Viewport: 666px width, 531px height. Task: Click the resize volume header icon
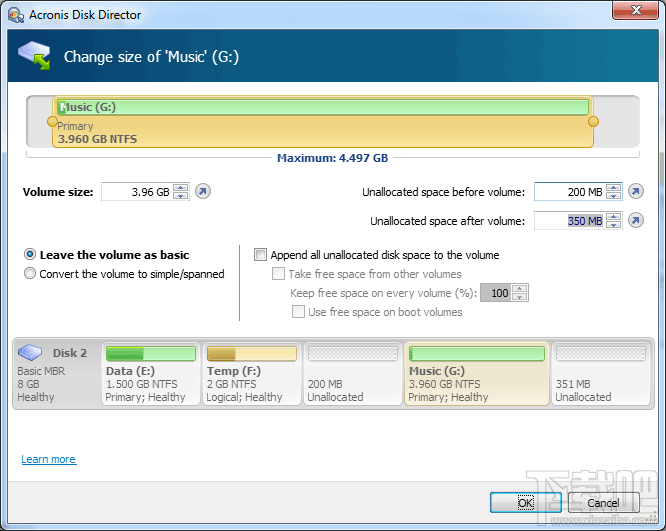click(34, 56)
